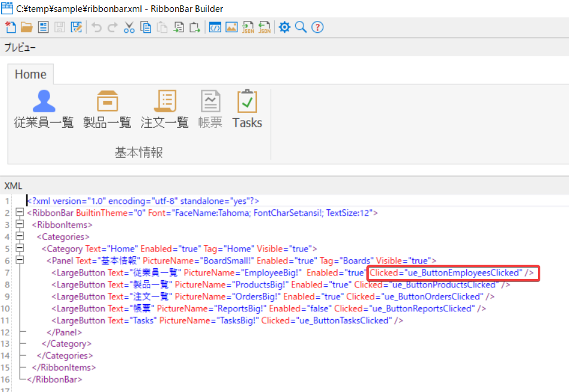Switch to the Home ribbon tab
Image resolution: width=569 pixels, height=392 pixels.
coord(30,73)
